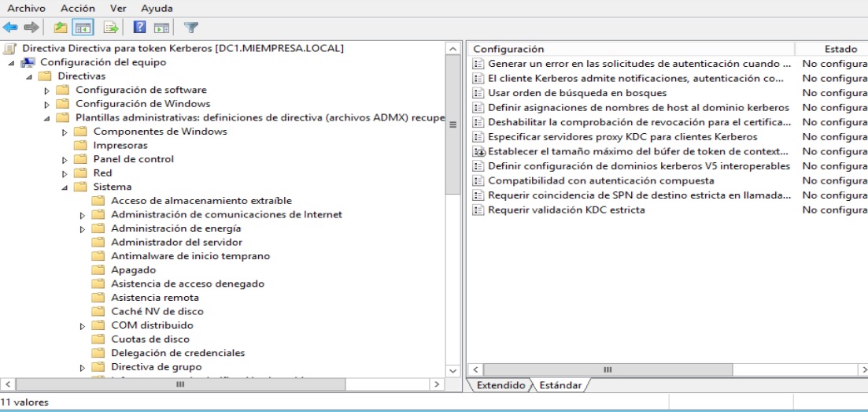Switch to the Extendido tab
868x412 pixels.
[500, 385]
